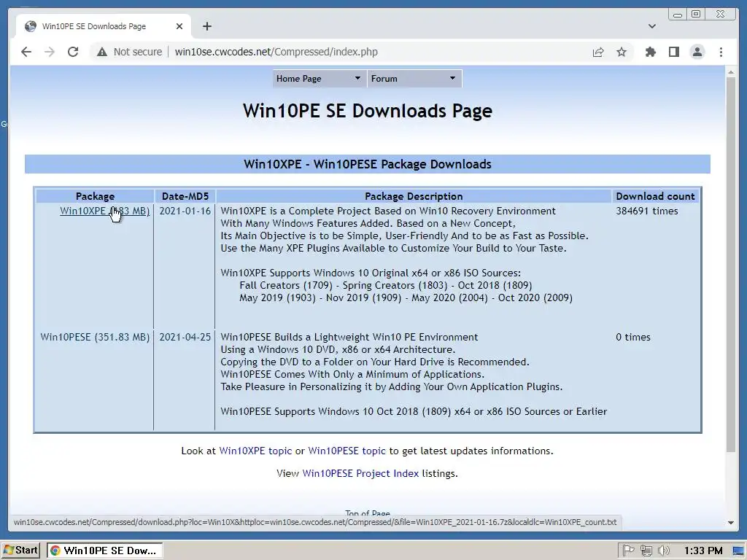The height and width of the screenshot is (560, 747).
Task: Open a new browser tab
Action: [206, 26]
